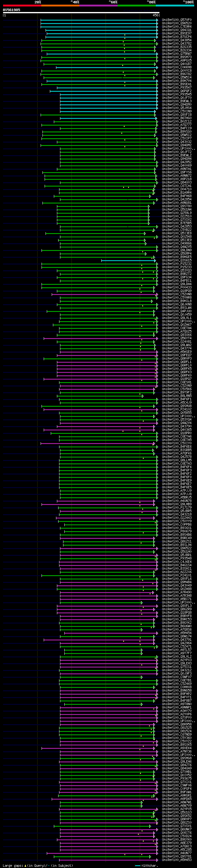
Task: Click the purple ~60% identity legend segment
Action: (x=99, y=6)
